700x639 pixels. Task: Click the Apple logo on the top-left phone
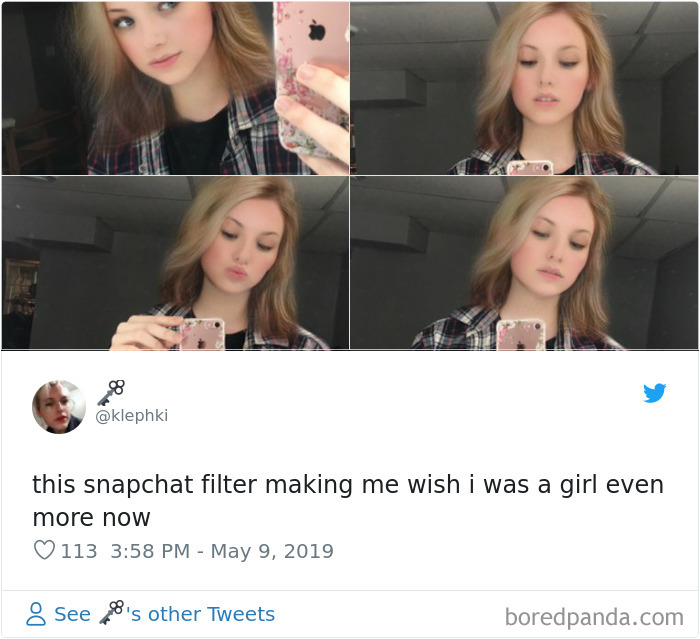click(x=316, y=30)
